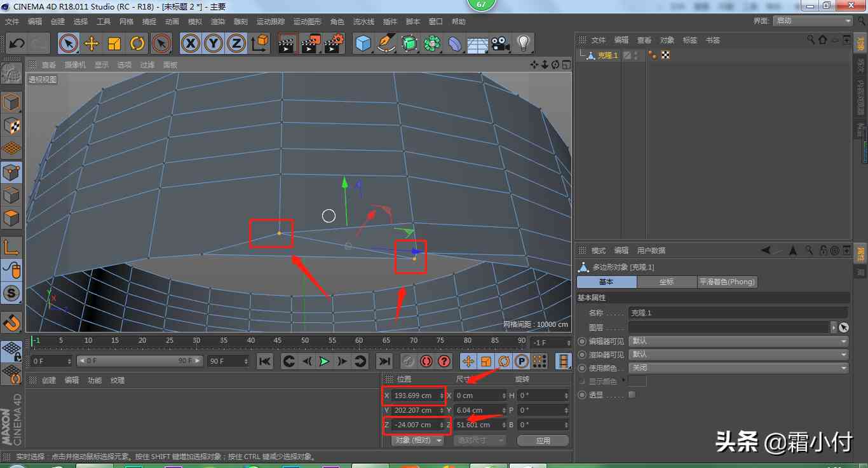Viewport: 868px width, 468px height.
Task: Toggle the X axis lock
Action: pos(191,43)
